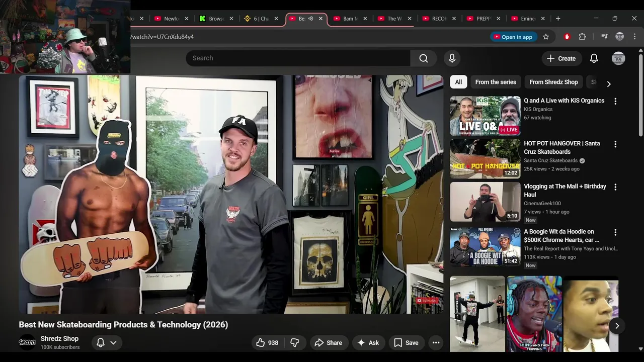The height and width of the screenshot is (362, 644).
Task: Click the main video player
Action: 231,194
